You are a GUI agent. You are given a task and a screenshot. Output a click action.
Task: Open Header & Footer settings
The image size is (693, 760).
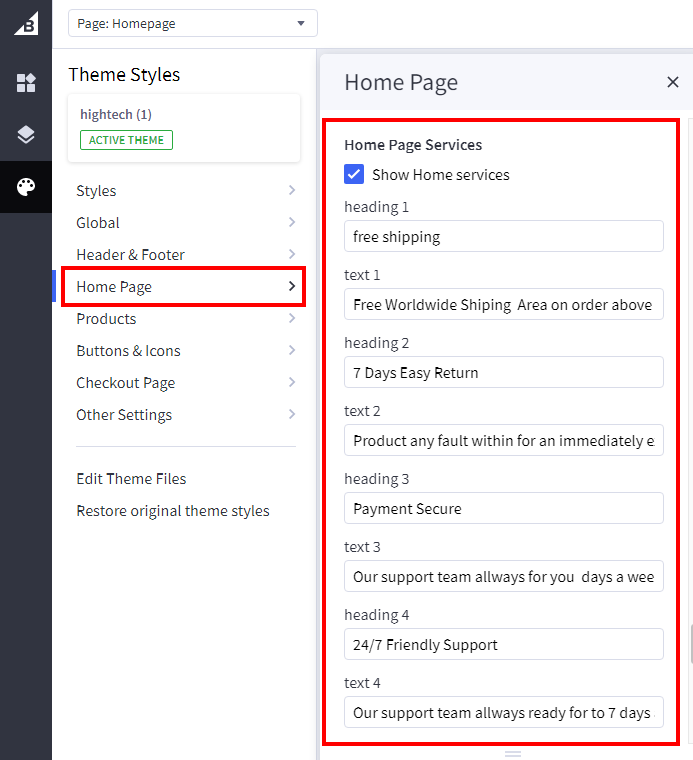click(x=185, y=255)
